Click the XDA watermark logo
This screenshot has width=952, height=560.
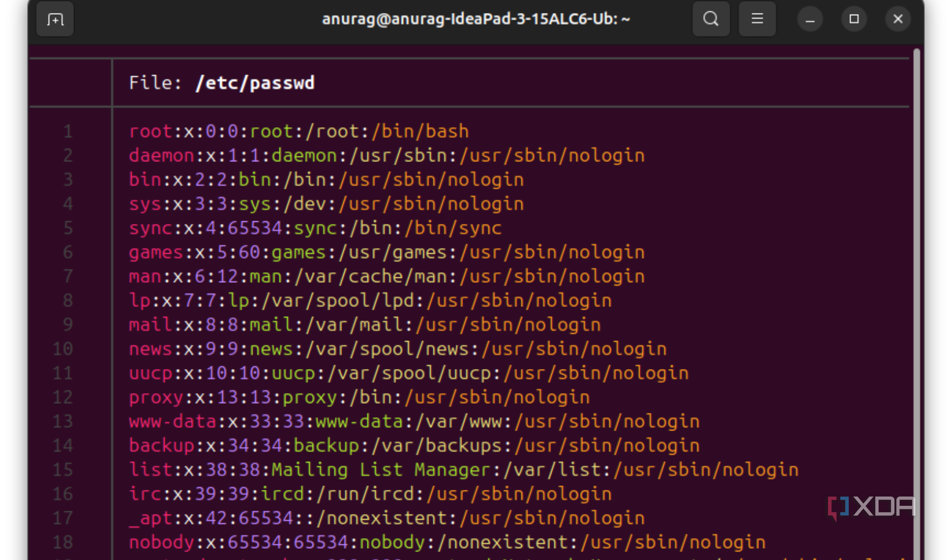(870, 508)
